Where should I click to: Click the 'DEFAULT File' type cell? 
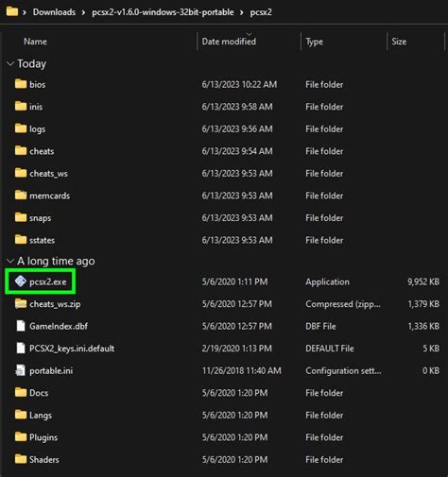point(330,349)
